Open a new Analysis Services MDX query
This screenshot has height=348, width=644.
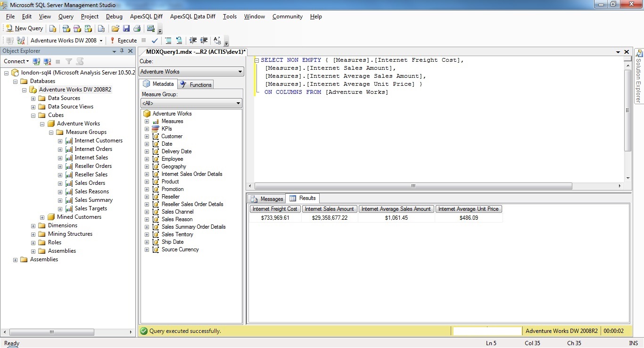66,28
